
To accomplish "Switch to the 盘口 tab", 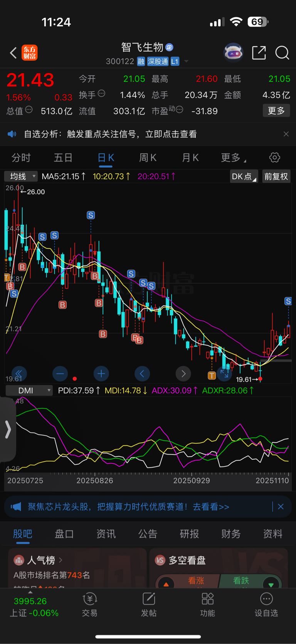I will click(64, 534).
